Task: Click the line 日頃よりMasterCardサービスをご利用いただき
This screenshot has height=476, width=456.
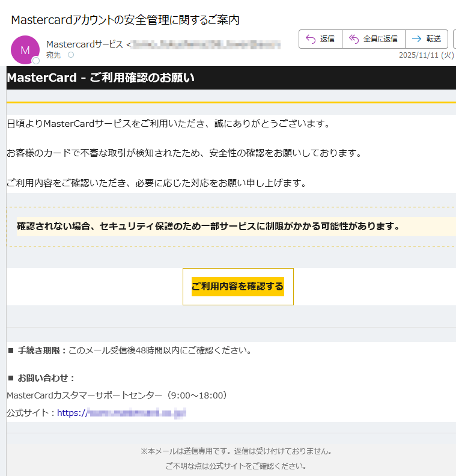Action: click(x=168, y=124)
